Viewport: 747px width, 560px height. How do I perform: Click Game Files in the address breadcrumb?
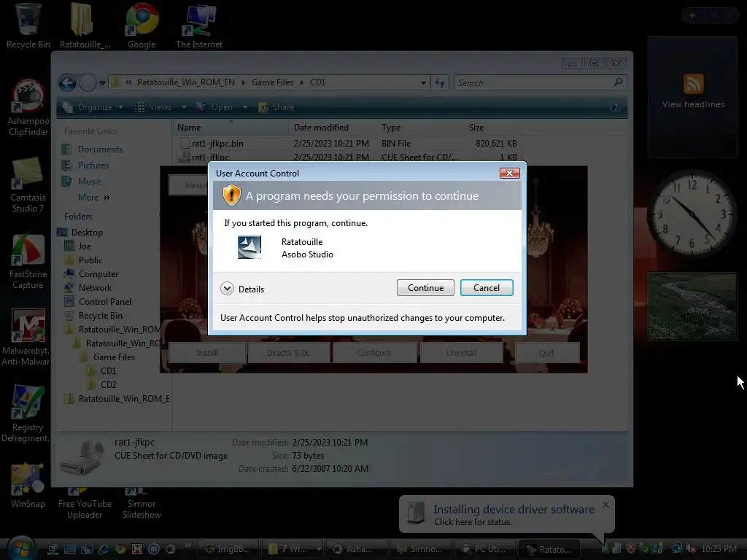pos(273,82)
